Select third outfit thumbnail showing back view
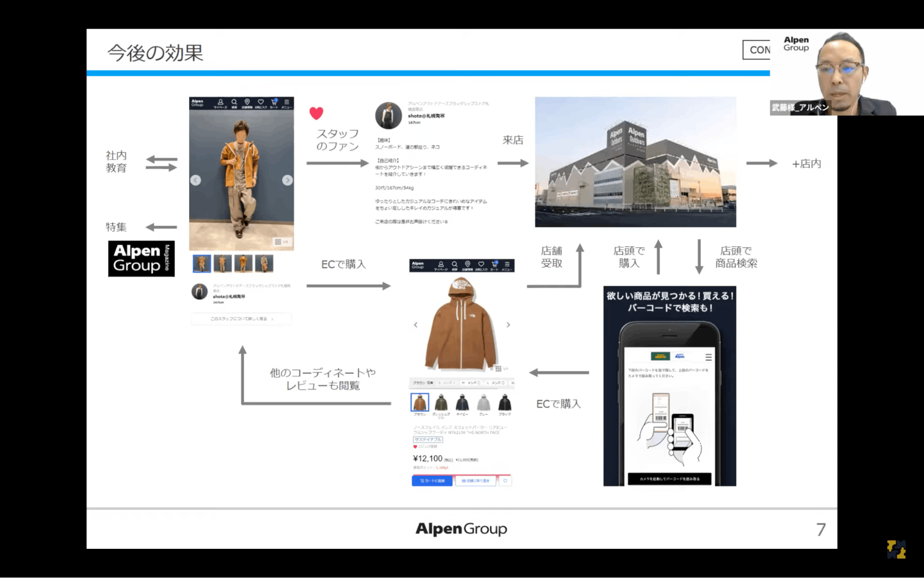Screen dimensions: 924x578 point(243,264)
